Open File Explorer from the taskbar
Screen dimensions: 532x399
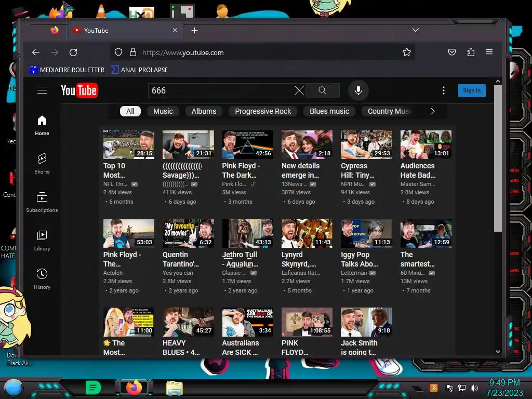click(x=175, y=388)
